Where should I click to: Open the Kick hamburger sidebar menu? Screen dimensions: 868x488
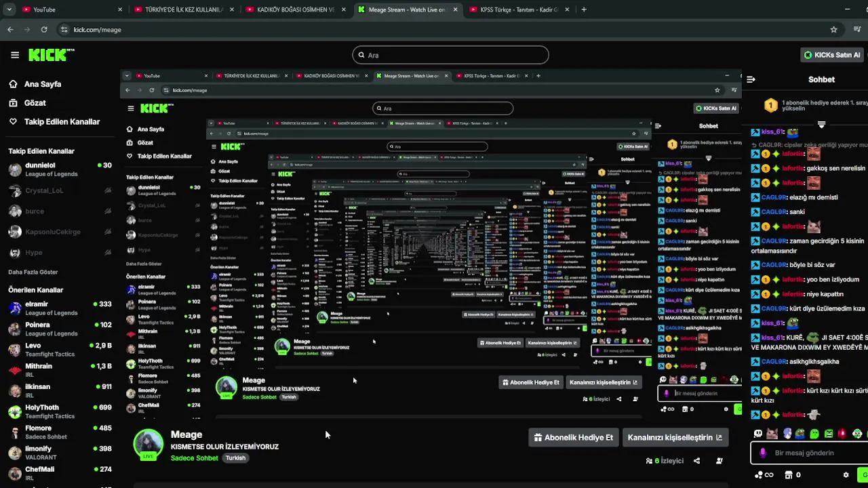(15, 55)
